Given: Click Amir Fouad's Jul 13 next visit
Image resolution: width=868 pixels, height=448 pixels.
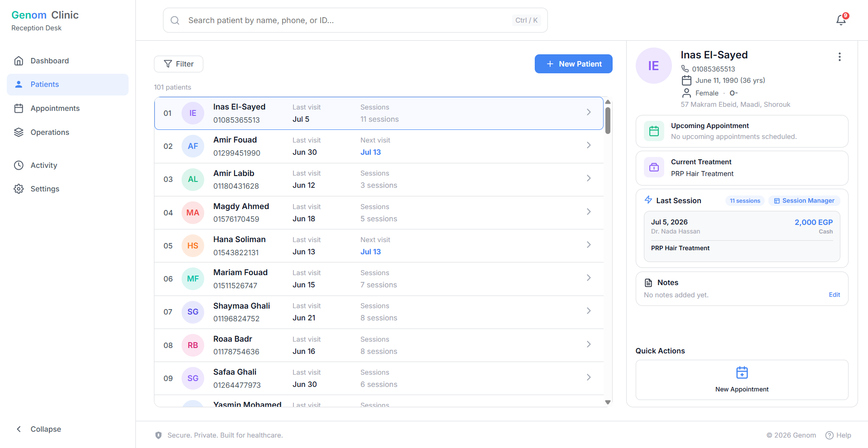Looking at the screenshot, I should tap(371, 152).
